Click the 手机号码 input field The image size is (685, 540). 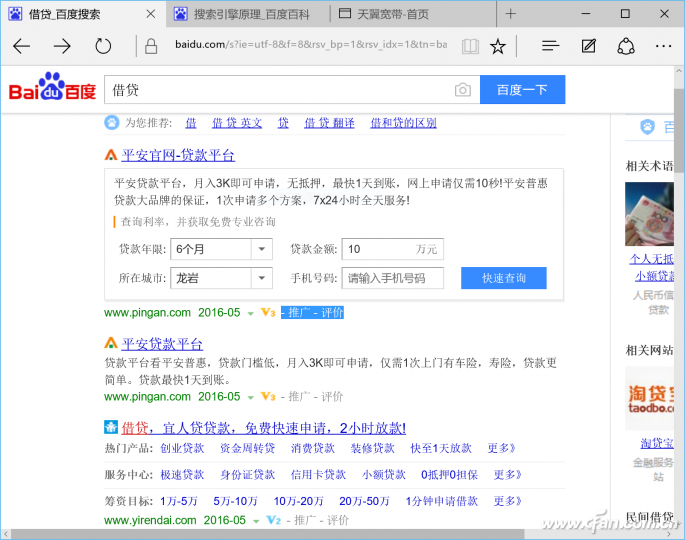pyautogui.click(x=392, y=278)
